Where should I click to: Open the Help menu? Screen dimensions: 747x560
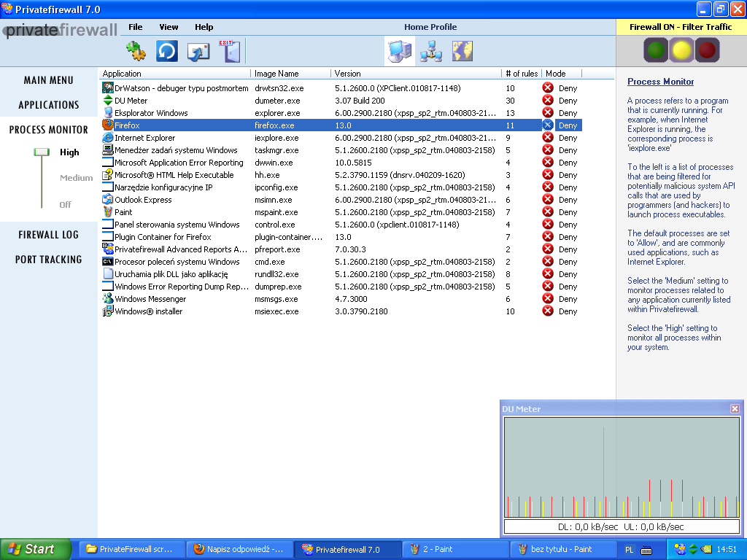pyautogui.click(x=204, y=27)
